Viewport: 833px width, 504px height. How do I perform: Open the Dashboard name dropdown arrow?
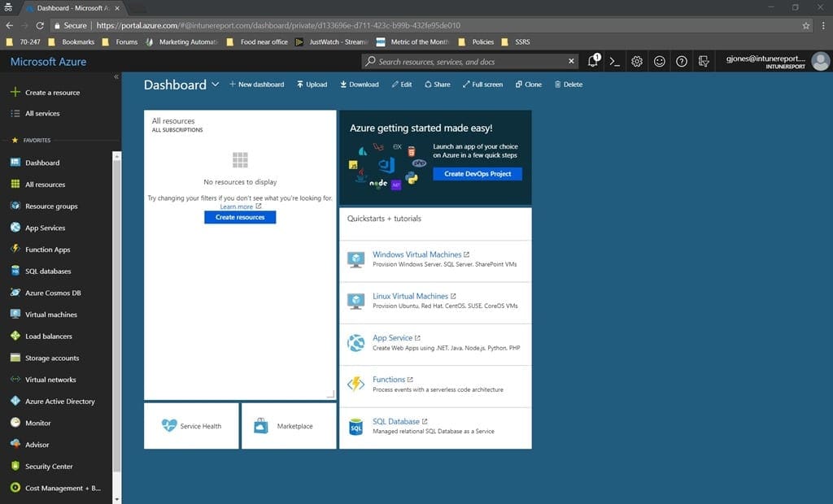click(215, 85)
